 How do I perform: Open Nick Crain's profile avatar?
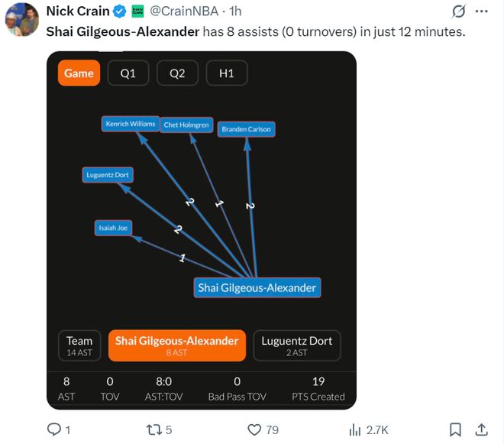21,19
